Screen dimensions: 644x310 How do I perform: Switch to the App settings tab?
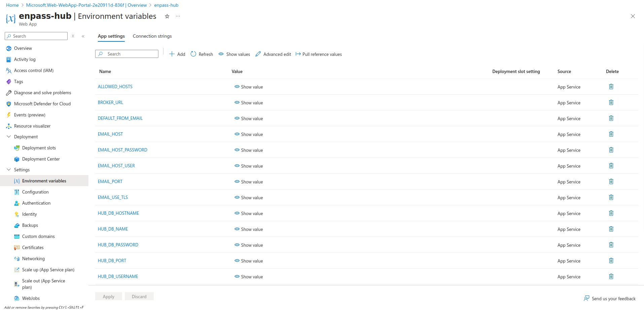[111, 36]
